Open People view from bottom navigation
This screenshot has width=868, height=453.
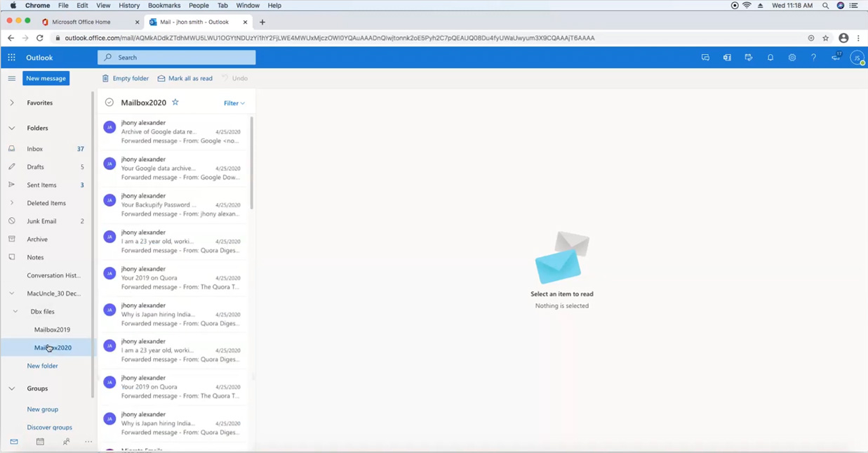coord(66,442)
